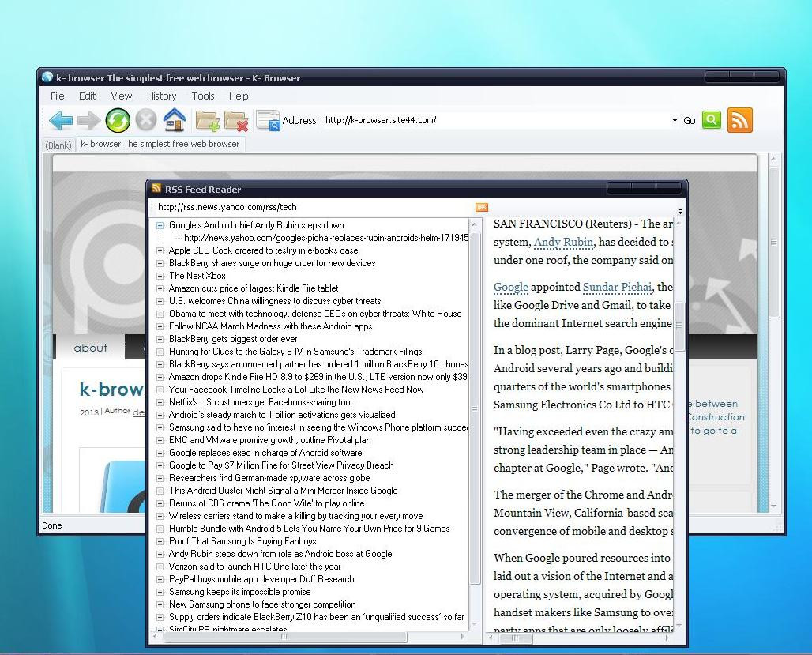This screenshot has width=812, height=655.
Task: Select Your Facebook Timeline Looks a Lot headline
Action: (296, 390)
